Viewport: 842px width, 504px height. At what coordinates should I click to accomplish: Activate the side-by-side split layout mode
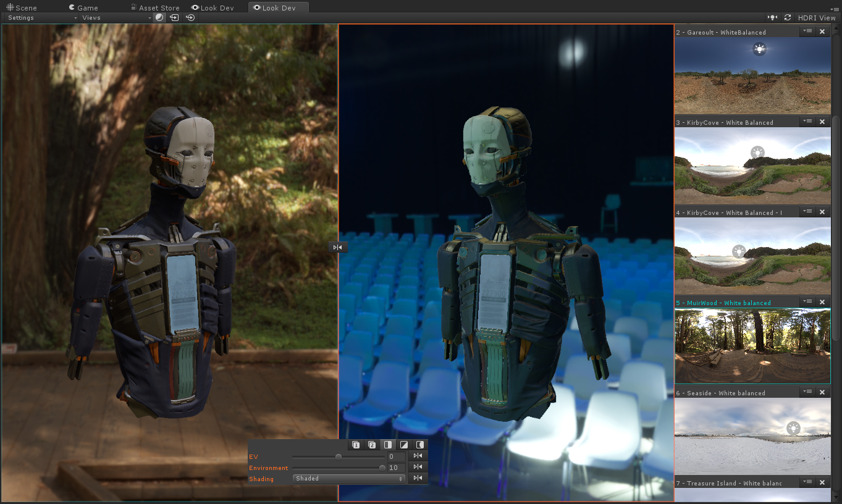pos(388,445)
